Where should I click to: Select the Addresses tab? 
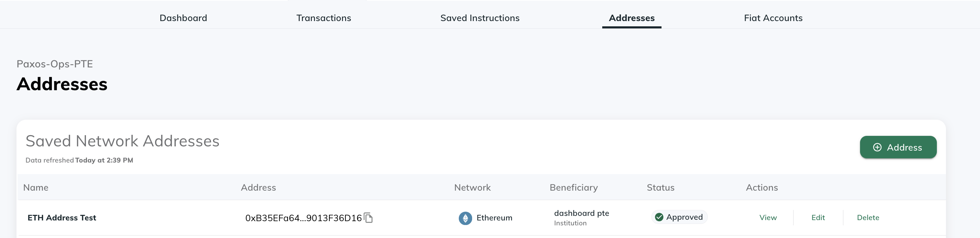coord(631,18)
